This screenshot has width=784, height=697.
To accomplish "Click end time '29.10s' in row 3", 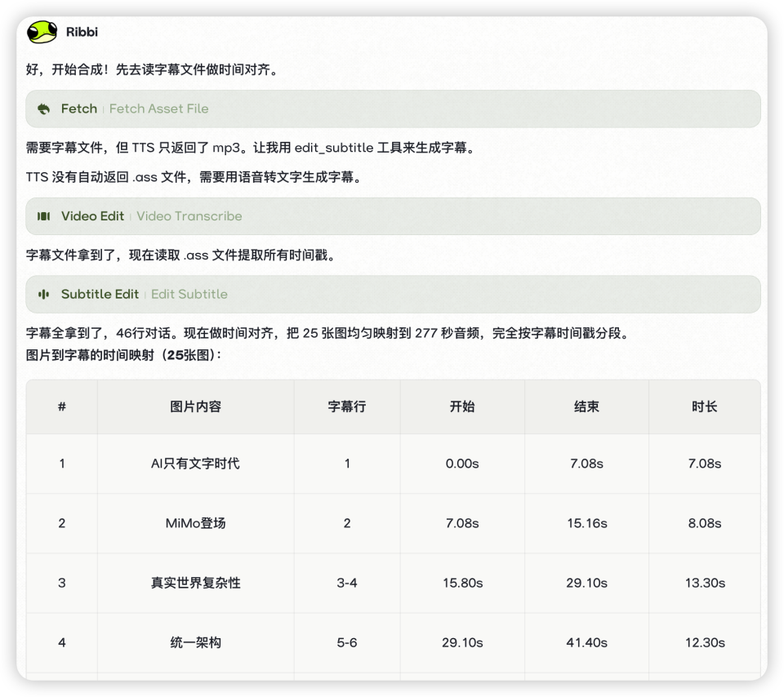I will 586,583.
